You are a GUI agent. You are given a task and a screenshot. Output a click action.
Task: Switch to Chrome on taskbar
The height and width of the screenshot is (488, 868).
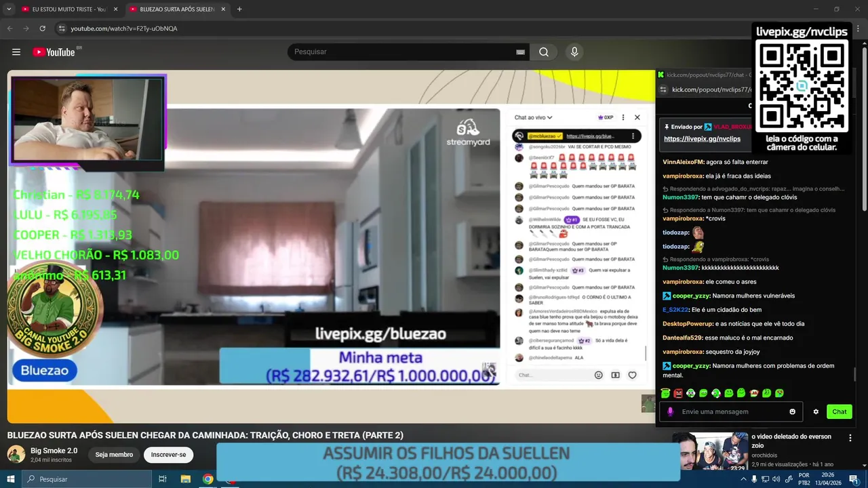point(208,479)
